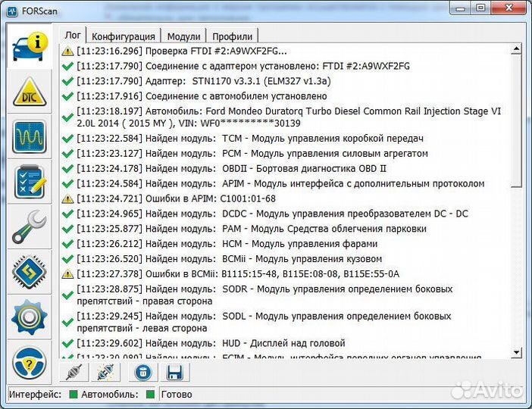Minimize the FORScan window
The width and height of the screenshot is (532, 409).
461,8
